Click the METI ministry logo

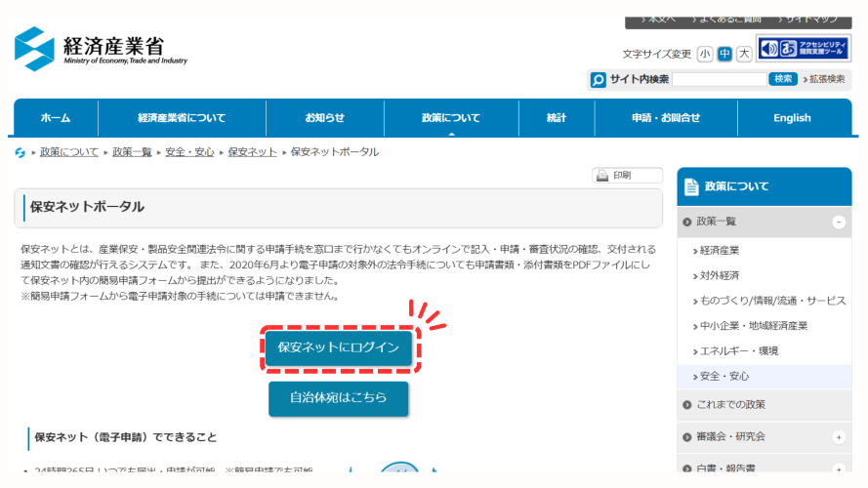pos(35,47)
